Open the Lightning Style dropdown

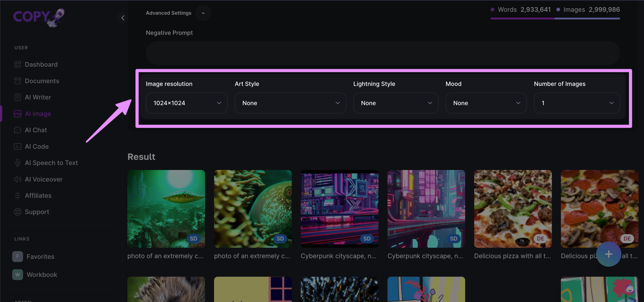[x=396, y=103]
